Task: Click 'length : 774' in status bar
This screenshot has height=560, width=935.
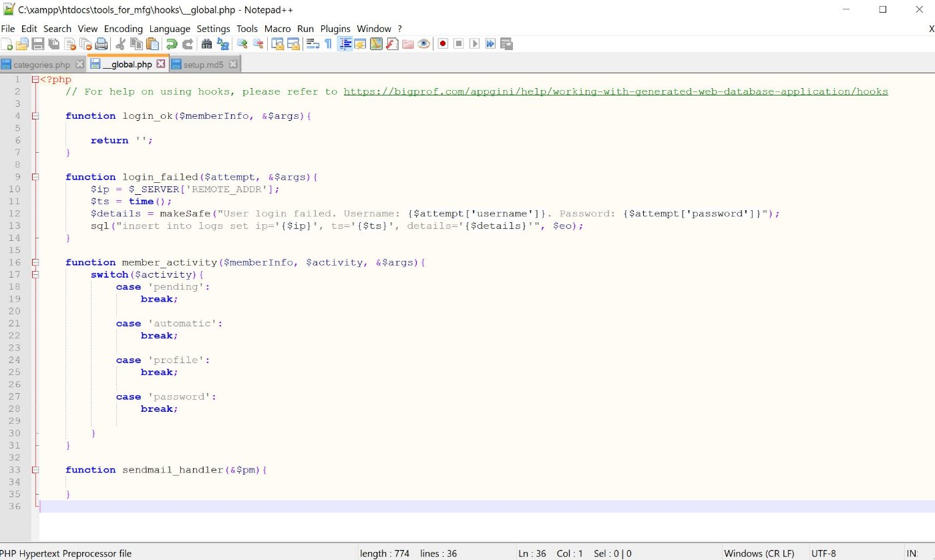Action: [x=385, y=553]
